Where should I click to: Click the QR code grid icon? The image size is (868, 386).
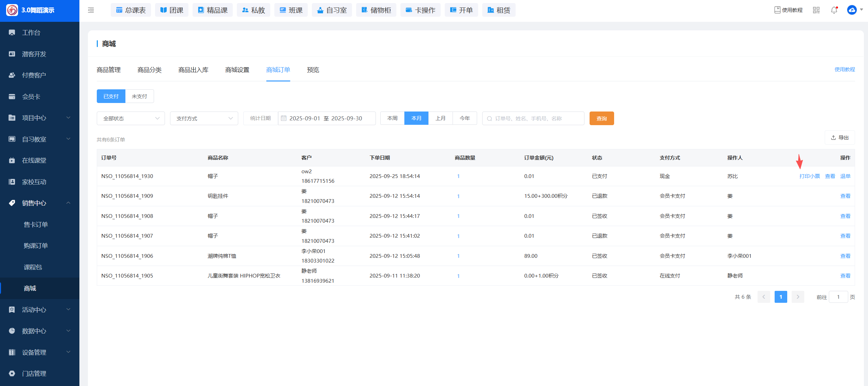coord(816,10)
